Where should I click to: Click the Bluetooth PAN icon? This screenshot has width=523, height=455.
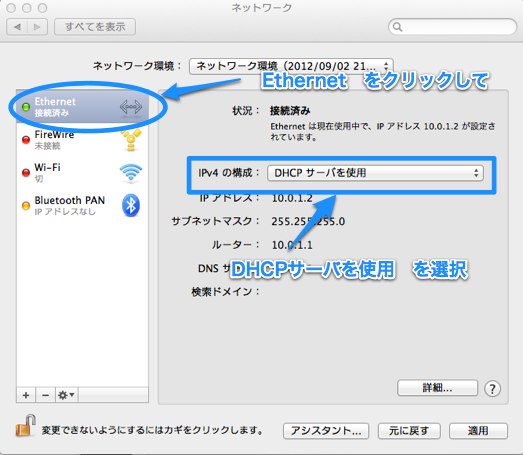(131, 205)
